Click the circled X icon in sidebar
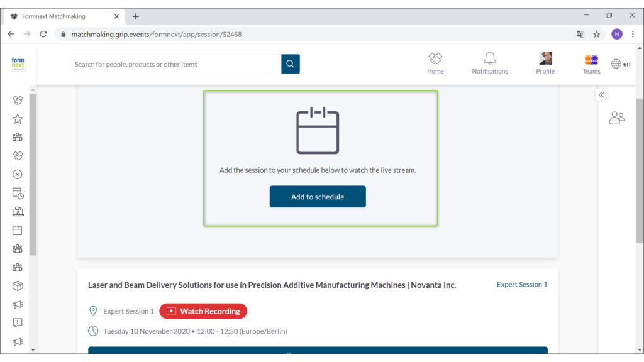 click(18, 175)
